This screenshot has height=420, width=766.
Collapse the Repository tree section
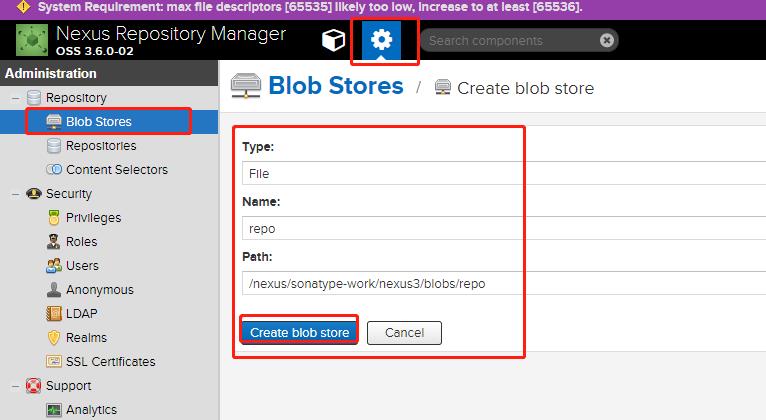click(16, 98)
